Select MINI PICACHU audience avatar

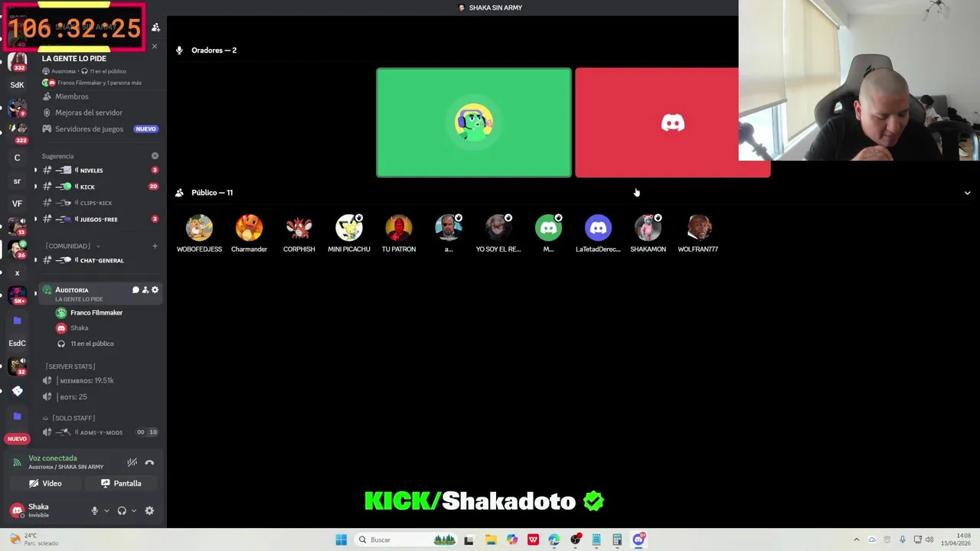tap(349, 227)
